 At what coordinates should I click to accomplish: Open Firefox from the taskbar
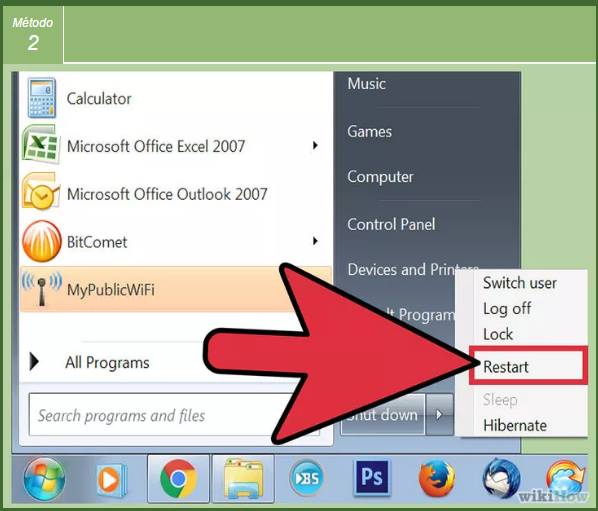436,479
